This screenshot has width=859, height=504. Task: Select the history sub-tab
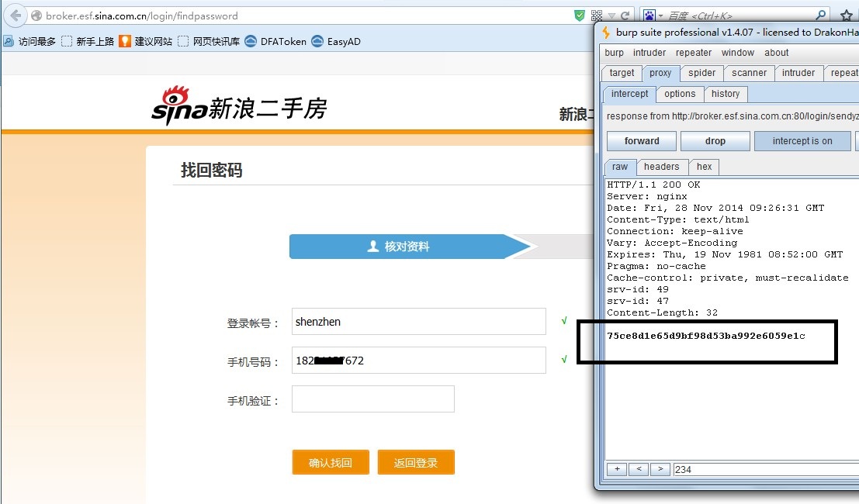tap(726, 94)
